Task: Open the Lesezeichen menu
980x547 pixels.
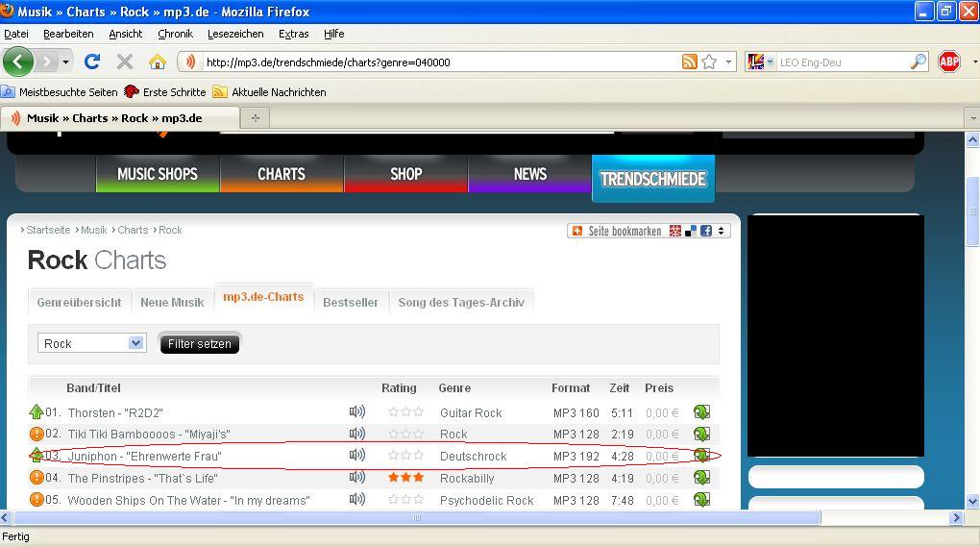Action: [235, 34]
